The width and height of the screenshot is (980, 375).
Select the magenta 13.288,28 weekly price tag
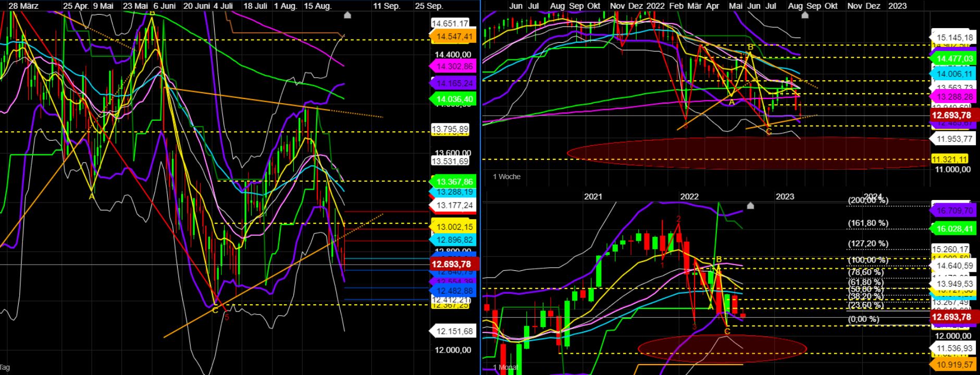(953, 97)
